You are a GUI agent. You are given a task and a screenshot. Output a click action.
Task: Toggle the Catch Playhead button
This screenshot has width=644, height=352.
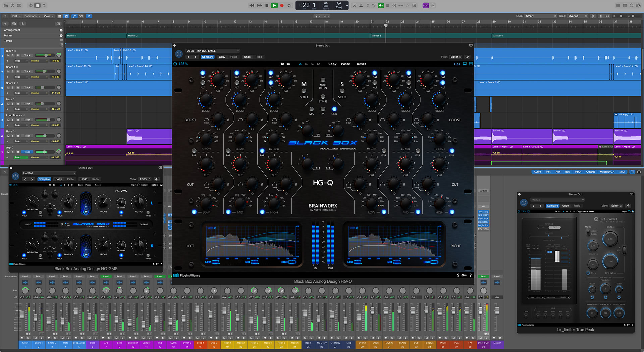pyautogui.click(x=89, y=16)
